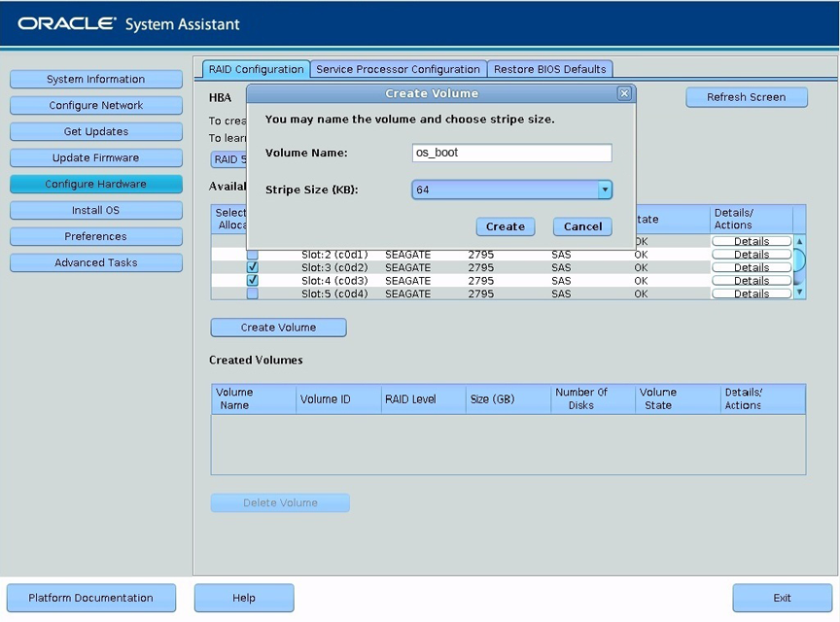This screenshot has width=840, height=622.
Task: Open Details for the Slot:2 disk
Action: (x=752, y=255)
